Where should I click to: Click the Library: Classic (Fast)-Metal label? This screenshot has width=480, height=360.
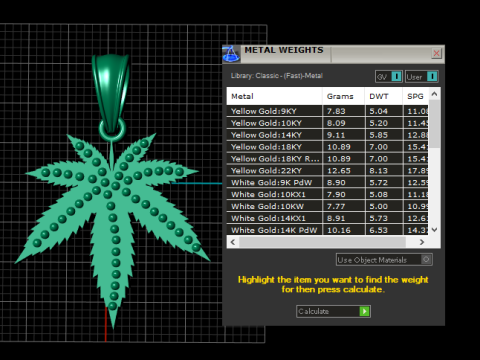coord(277,76)
